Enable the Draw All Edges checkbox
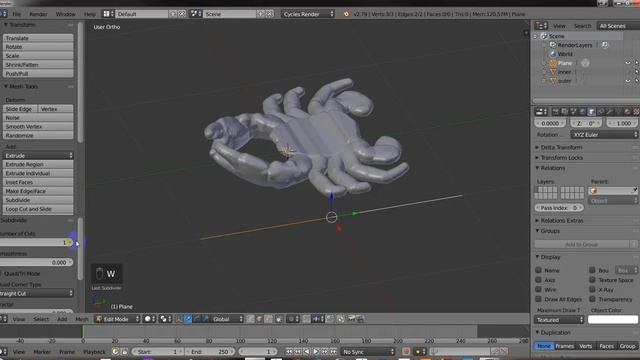This screenshot has width=640, height=360. pos(538,299)
